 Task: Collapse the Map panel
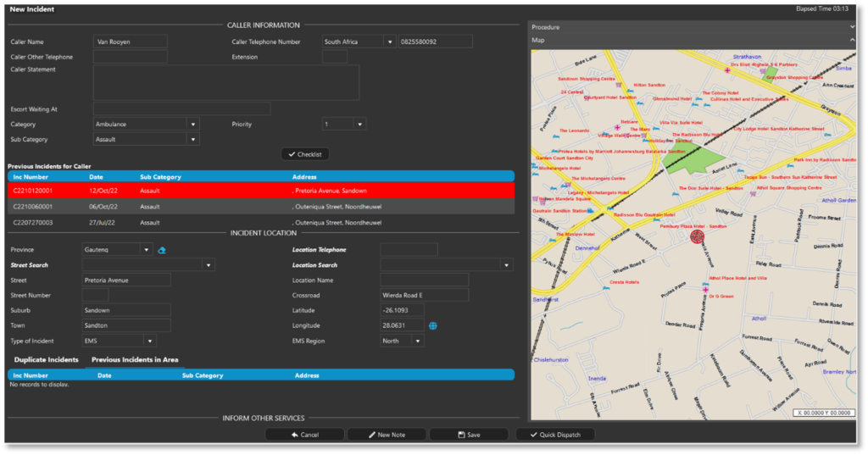(852, 40)
